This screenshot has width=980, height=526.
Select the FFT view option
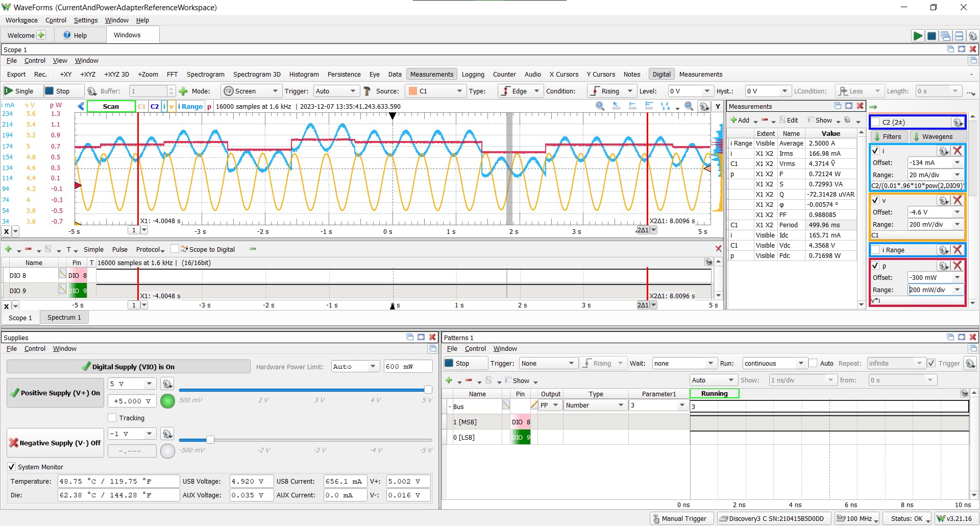173,74
